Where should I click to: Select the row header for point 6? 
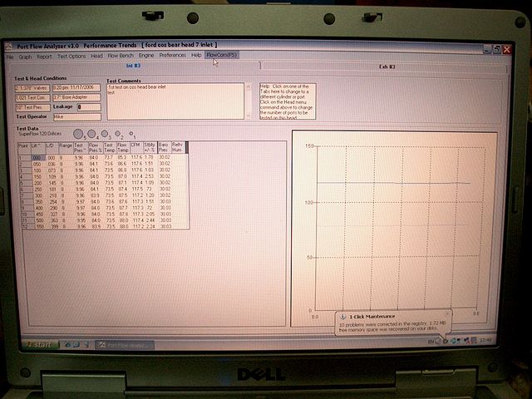click(25, 189)
